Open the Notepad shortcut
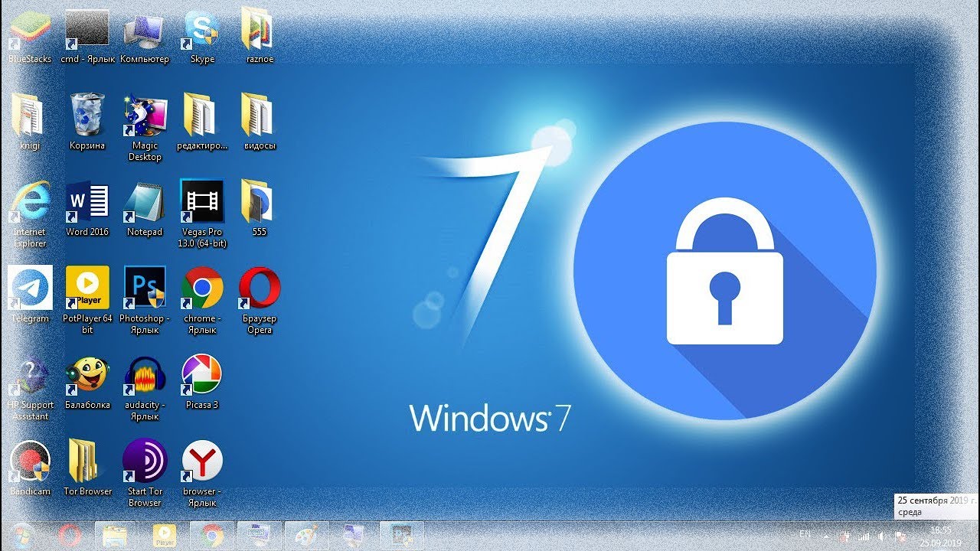 tap(145, 208)
